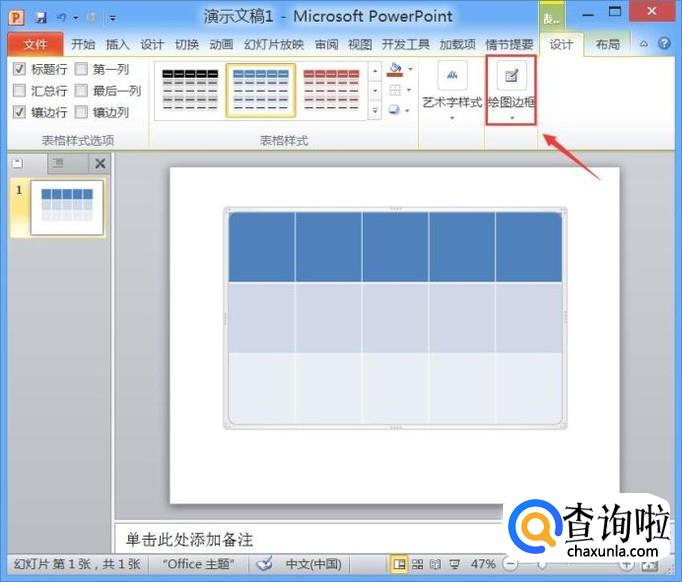The width and height of the screenshot is (682, 582).
Task: Expand the table styles gallery more arrow
Action: (375, 111)
